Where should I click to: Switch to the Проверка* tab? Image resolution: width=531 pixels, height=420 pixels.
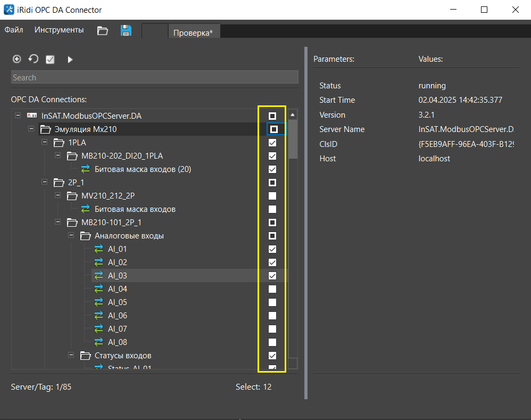[193, 32]
